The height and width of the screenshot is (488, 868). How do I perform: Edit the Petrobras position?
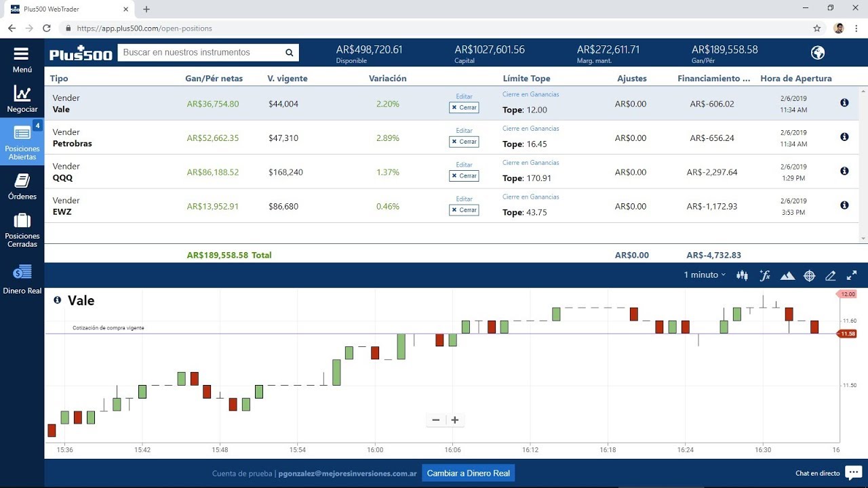[464, 130]
